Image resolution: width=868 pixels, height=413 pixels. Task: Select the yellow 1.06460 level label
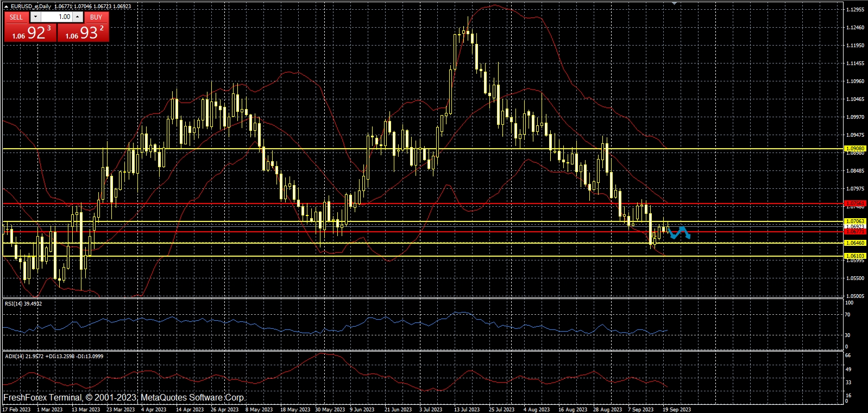pos(856,243)
